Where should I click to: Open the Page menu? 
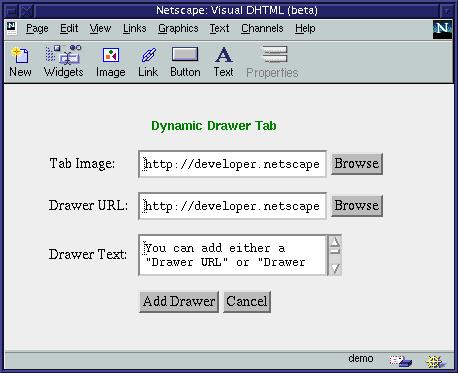point(37,29)
